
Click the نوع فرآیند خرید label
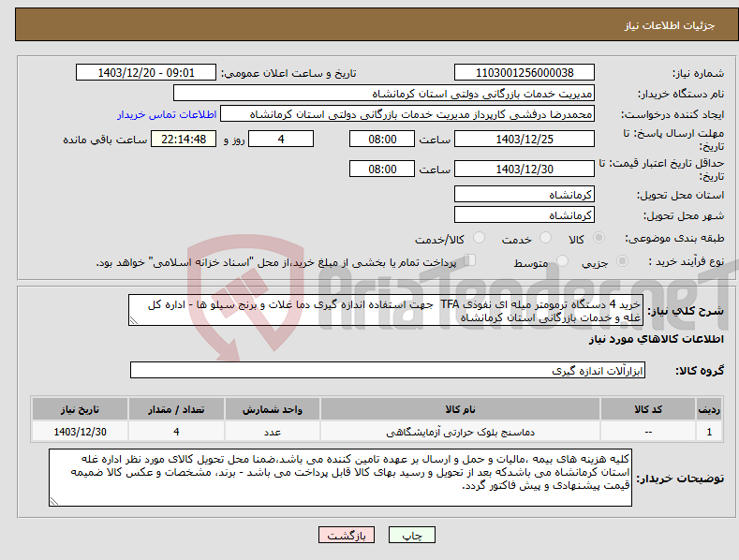tap(686, 261)
